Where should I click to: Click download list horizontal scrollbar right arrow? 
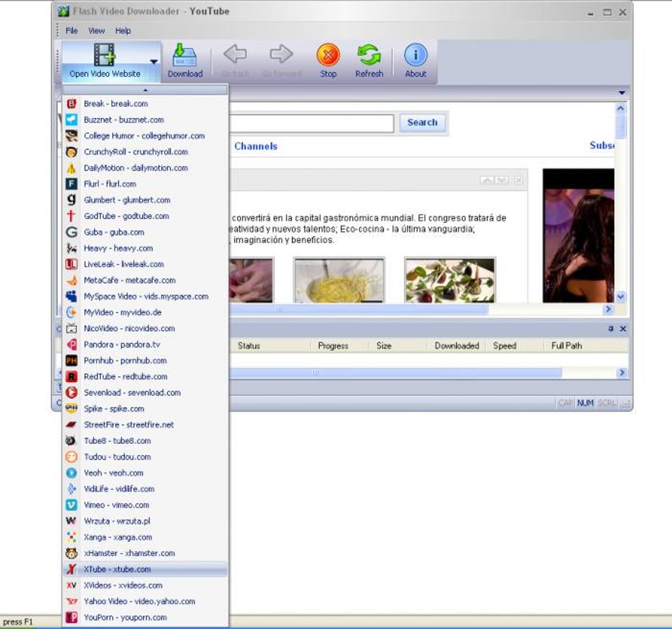tap(622, 373)
